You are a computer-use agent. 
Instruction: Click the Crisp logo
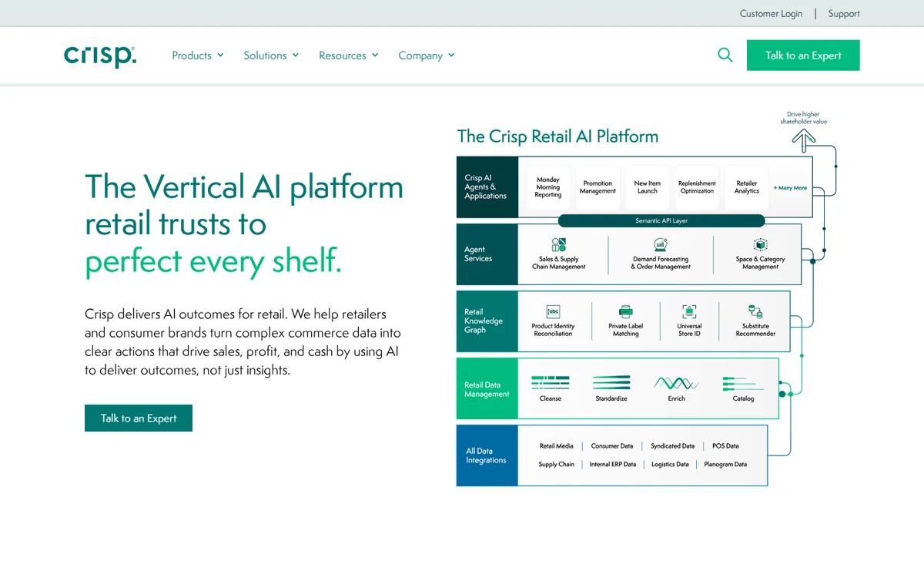pos(100,55)
